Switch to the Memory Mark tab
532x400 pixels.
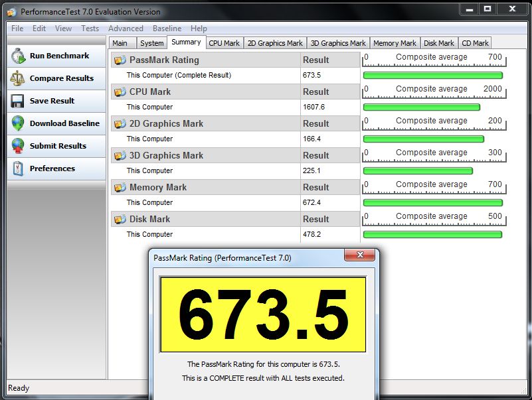[395, 43]
